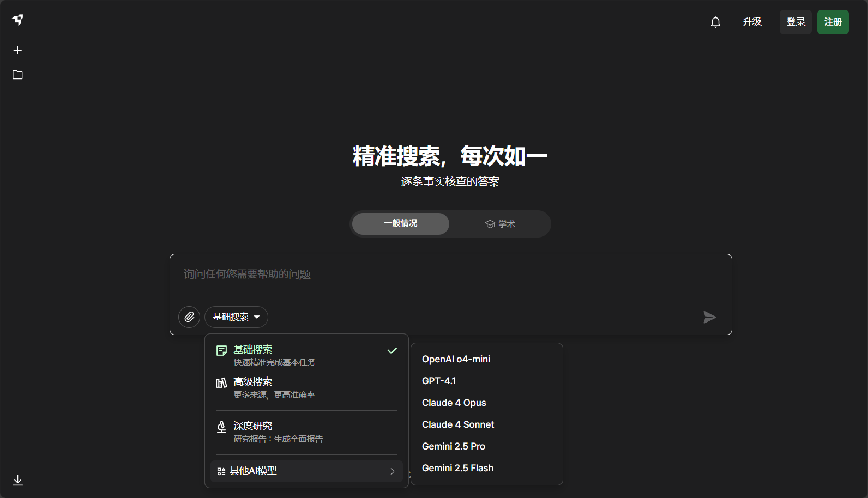Screen dimensions: 868x498
Task: Select Gemini 2.5 Flash model
Action: (486, 468)
